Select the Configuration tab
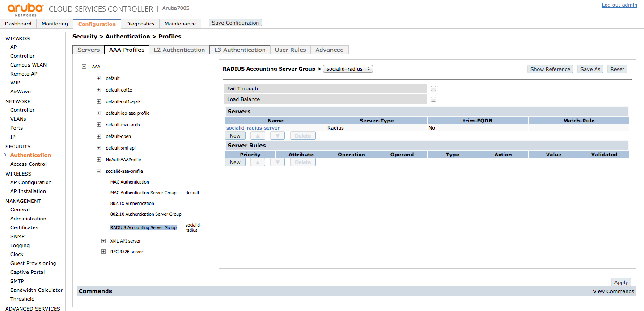Viewport: 644px width, 311px height. point(97,24)
